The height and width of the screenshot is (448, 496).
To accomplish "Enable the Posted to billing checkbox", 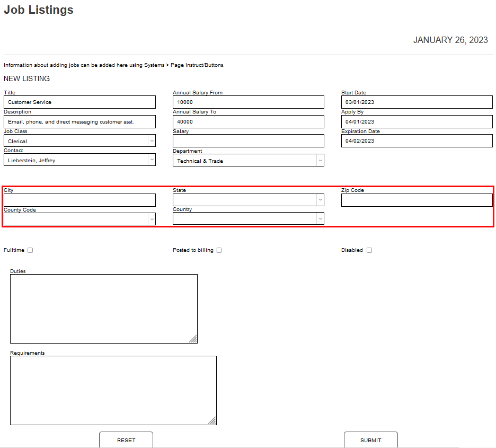I will (x=219, y=250).
